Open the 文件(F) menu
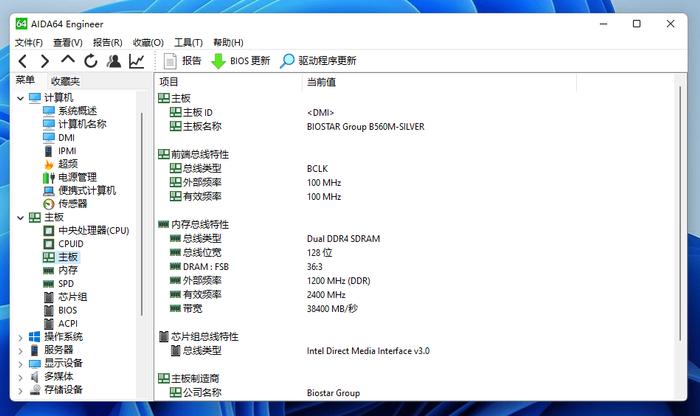The image size is (700, 416). (29, 42)
